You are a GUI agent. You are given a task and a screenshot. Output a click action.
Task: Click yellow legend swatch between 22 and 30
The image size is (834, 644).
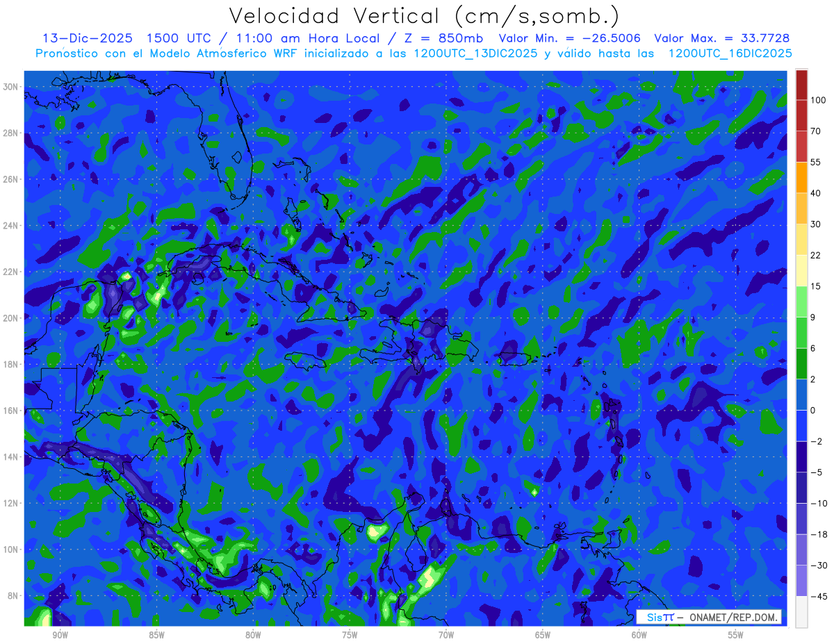click(x=801, y=239)
